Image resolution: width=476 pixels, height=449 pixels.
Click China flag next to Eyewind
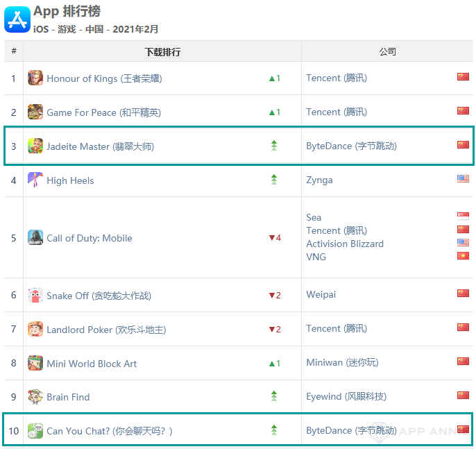pyautogui.click(x=463, y=396)
